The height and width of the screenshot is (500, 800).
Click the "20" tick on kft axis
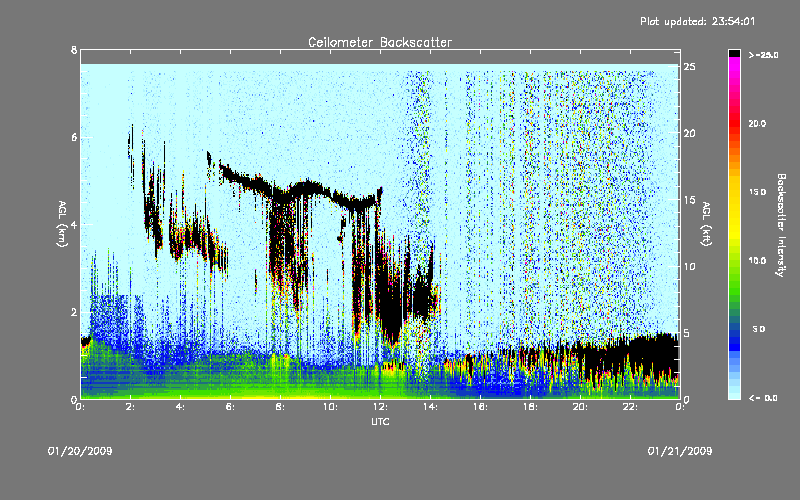(689, 133)
